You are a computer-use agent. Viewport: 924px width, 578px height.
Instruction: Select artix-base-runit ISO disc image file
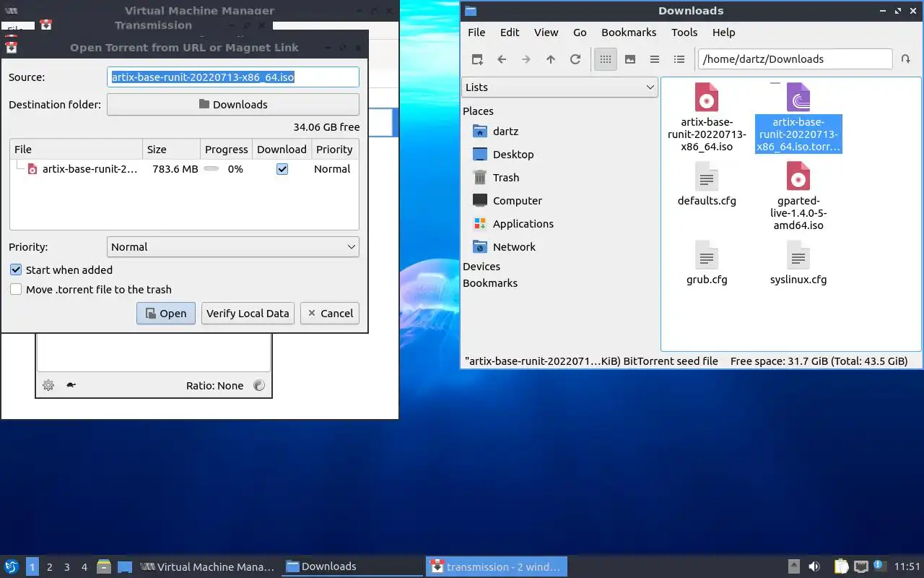tap(707, 117)
